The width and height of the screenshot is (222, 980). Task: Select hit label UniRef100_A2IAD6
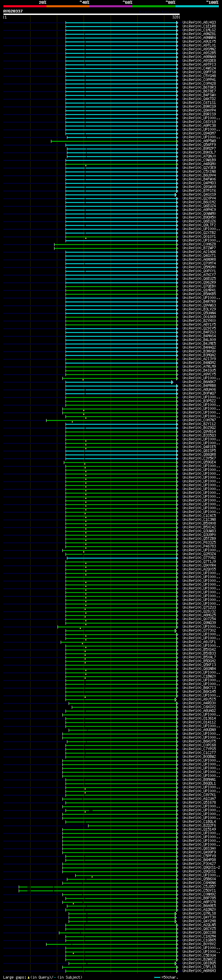pos(199,252)
